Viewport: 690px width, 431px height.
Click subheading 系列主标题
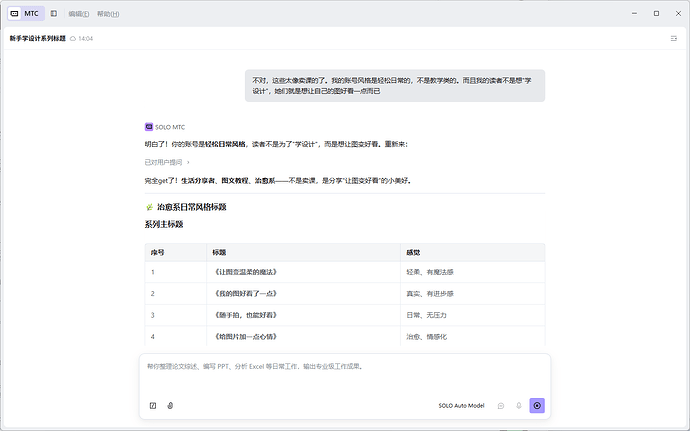pos(164,225)
